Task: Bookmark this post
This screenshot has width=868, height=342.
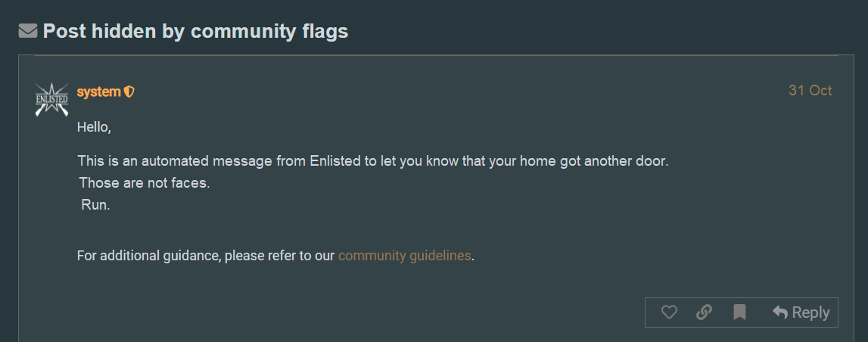Action: coord(739,312)
